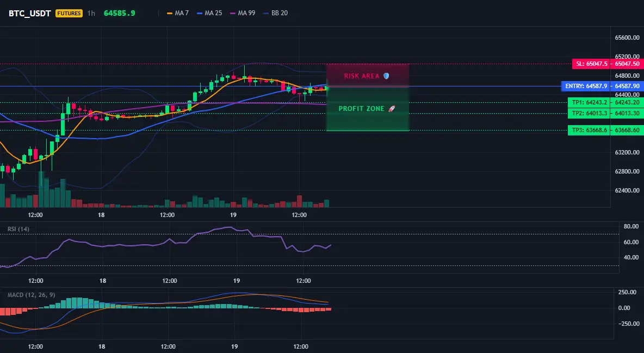The width and height of the screenshot is (644, 353).
Task: Select the 1h timeframe label
Action: click(91, 13)
